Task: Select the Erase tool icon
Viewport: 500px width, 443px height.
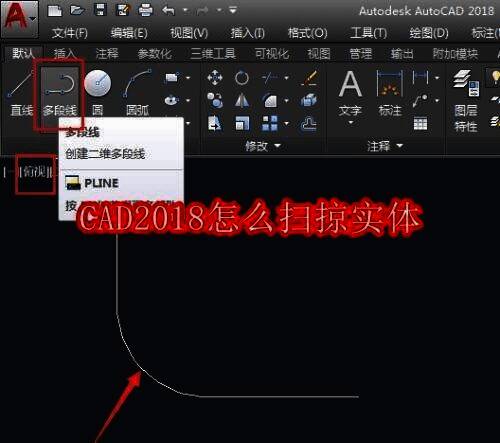Action: coord(309,78)
